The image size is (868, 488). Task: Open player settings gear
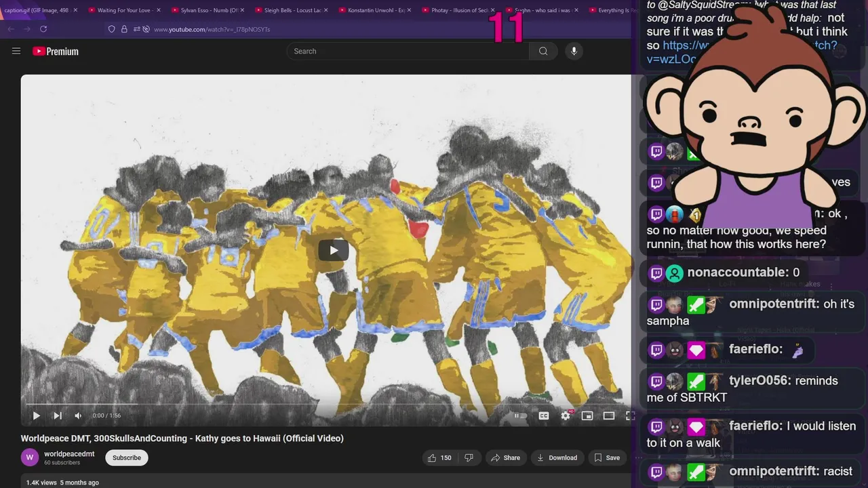click(566, 415)
